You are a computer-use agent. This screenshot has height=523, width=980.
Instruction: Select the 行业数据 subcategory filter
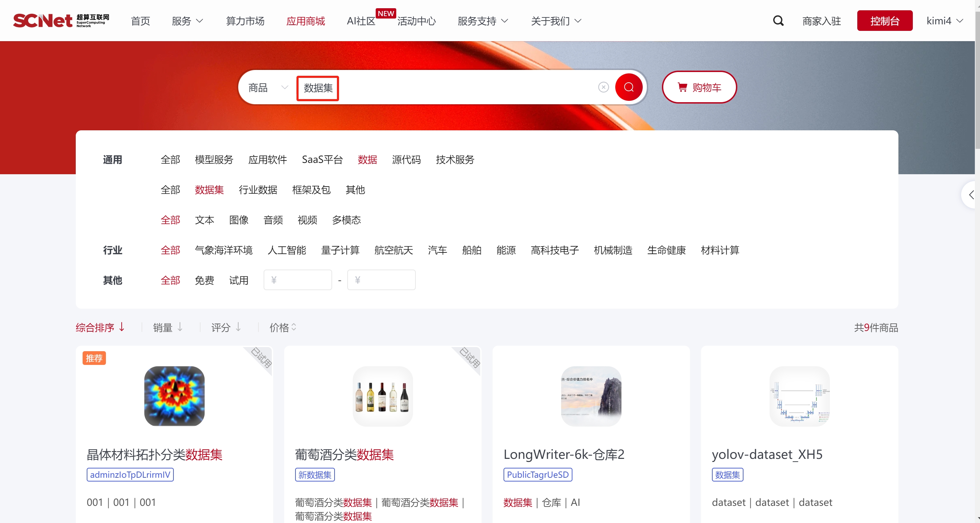(x=257, y=190)
